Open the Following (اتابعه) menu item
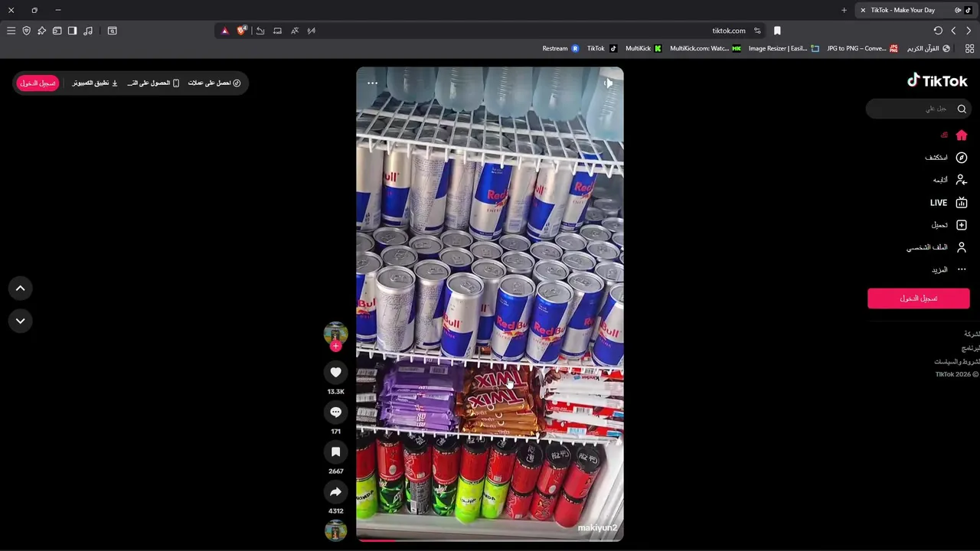This screenshot has width=980, height=551. (x=949, y=180)
